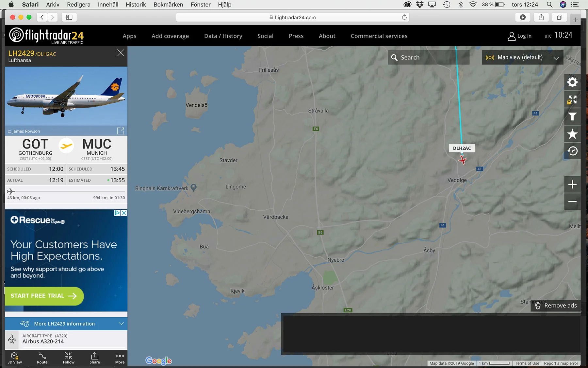The height and width of the screenshot is (368, 588).
Task: Select the DLH2AC plane on map
Action: click(463, 160)
